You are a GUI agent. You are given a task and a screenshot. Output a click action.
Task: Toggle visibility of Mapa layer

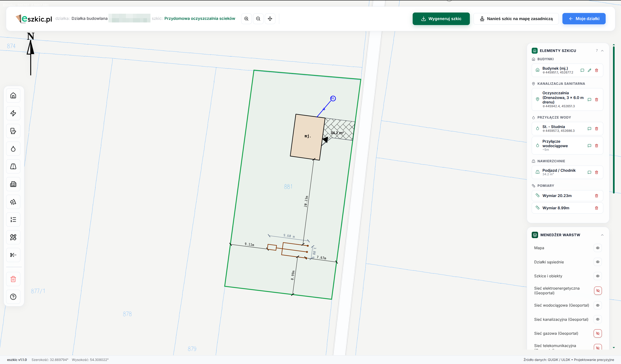tap(598, 248)
